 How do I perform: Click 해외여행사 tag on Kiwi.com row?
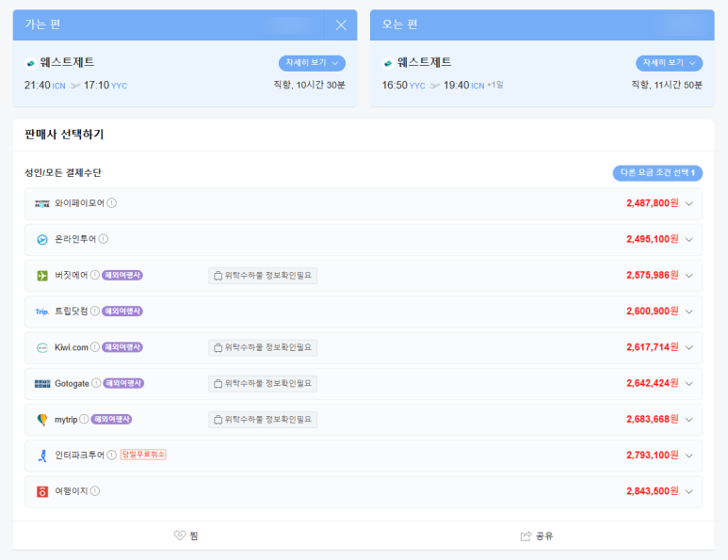(x=122, y=347)
